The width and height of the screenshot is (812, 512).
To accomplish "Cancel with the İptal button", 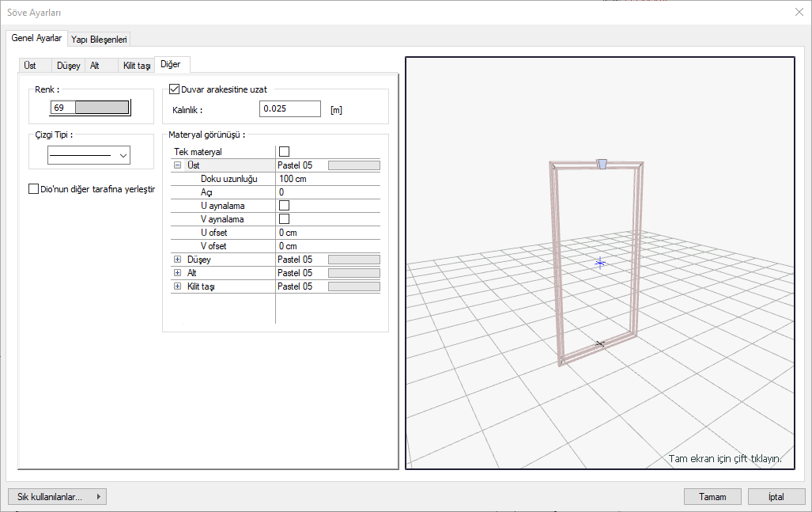I will [776, 497].
